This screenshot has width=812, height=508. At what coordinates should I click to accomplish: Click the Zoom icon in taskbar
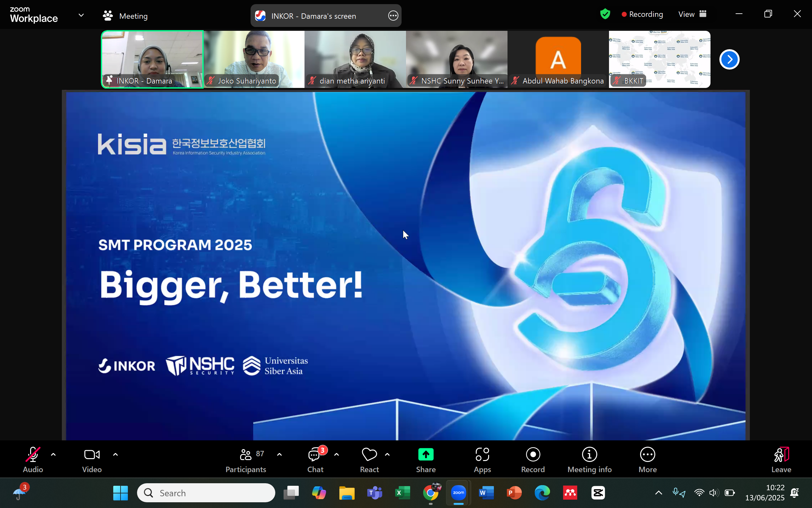pyautogui.click(x=458, y=493)
